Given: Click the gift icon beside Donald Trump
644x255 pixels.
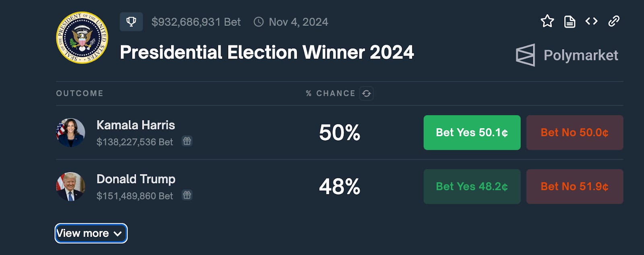Looking at the screenshot, I should pos(187,195).
